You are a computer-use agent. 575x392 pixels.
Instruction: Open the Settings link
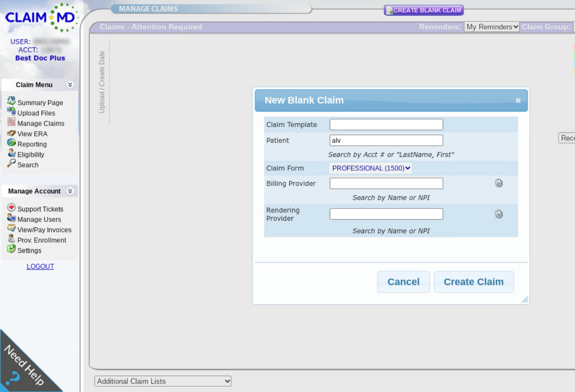coord(29,251)
